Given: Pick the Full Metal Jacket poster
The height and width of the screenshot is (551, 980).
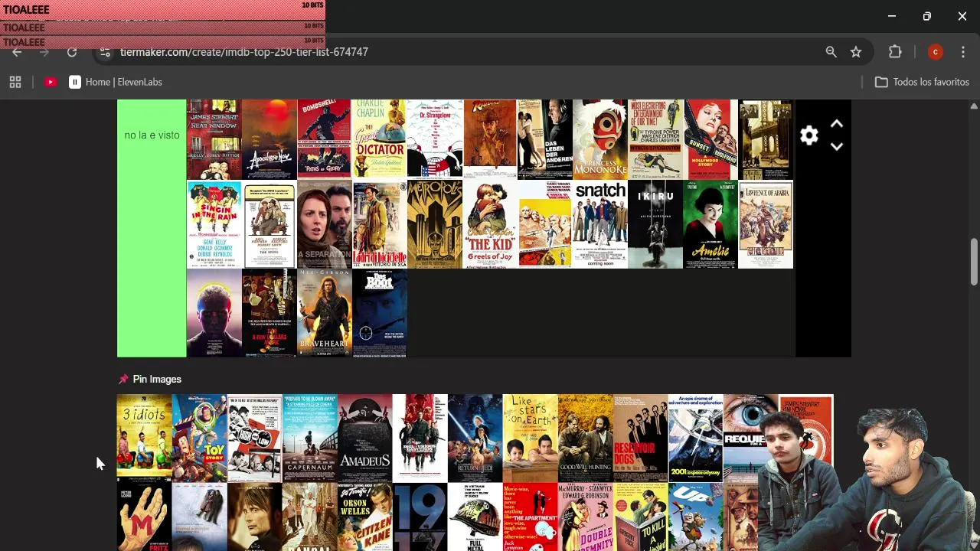Looking at the screenshot, I should click(x=475, y=517).
